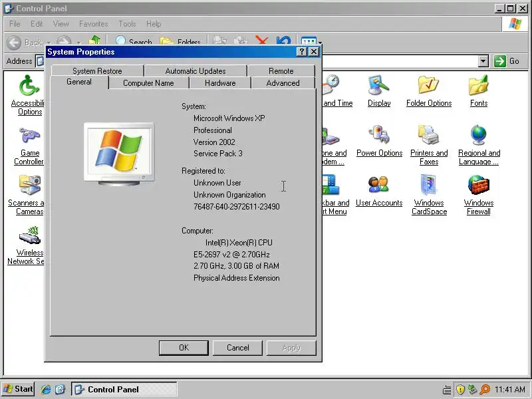This screenshot has width=532, height=399.
Task: Click the keyboard tray icon
Action: pyautogui.click(x=447, y=390)
